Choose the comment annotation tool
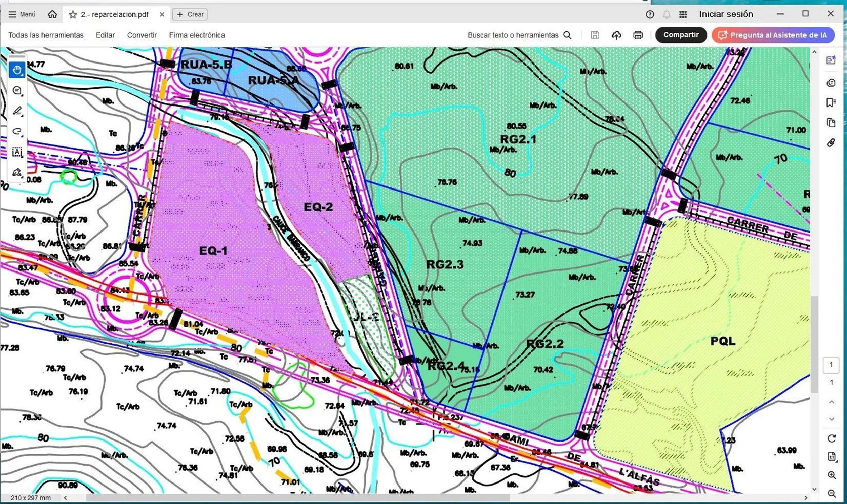 pyautogui.click(x=17, y=91)
